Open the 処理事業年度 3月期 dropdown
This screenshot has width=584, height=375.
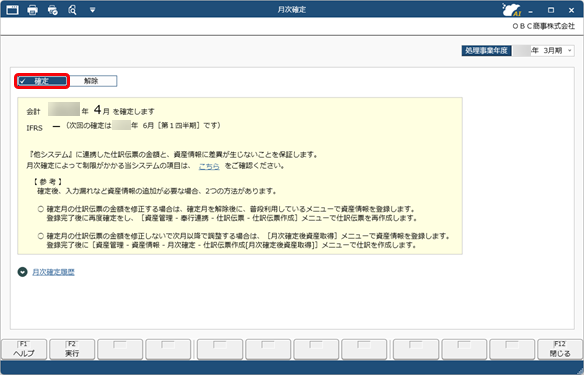point(543,51)
